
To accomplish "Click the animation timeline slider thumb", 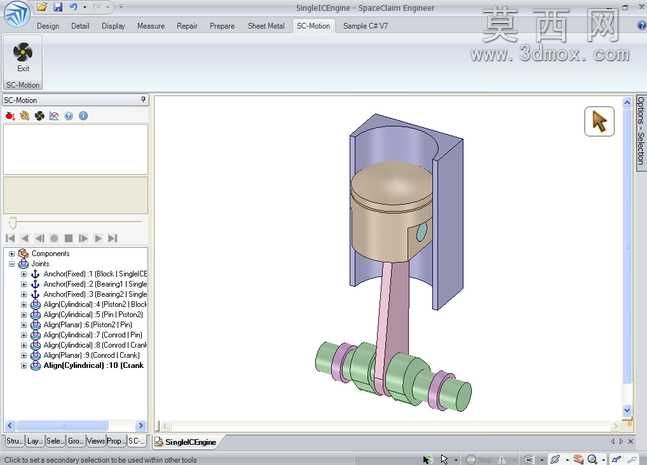I will tap(13, 223).
